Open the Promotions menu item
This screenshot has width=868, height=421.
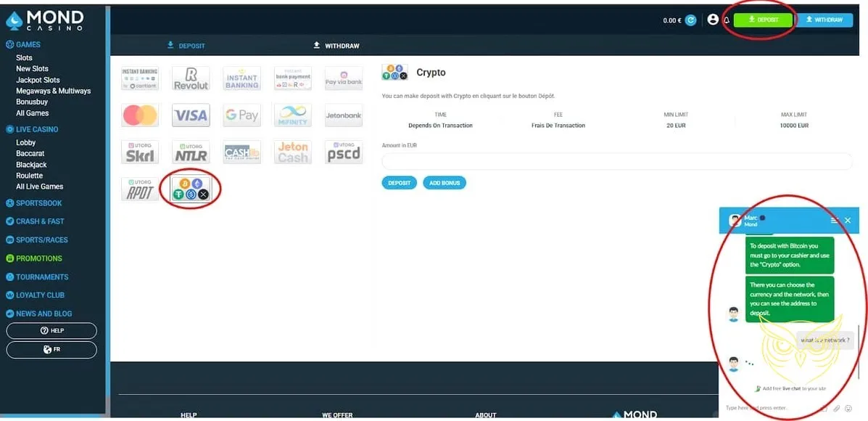39,258
